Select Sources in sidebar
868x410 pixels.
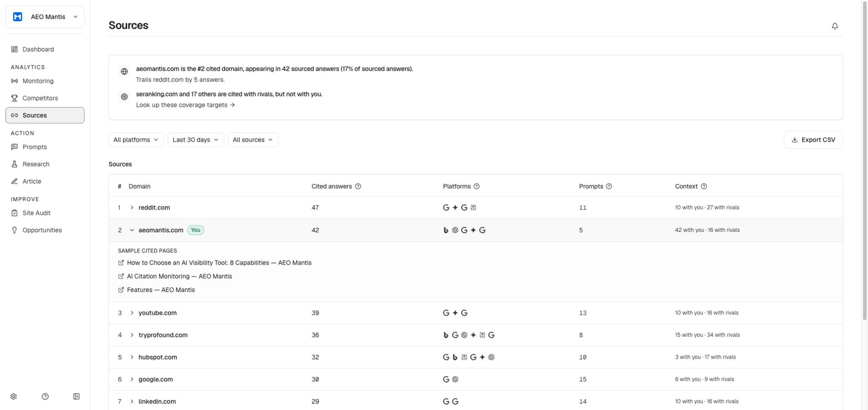point(45,115)
